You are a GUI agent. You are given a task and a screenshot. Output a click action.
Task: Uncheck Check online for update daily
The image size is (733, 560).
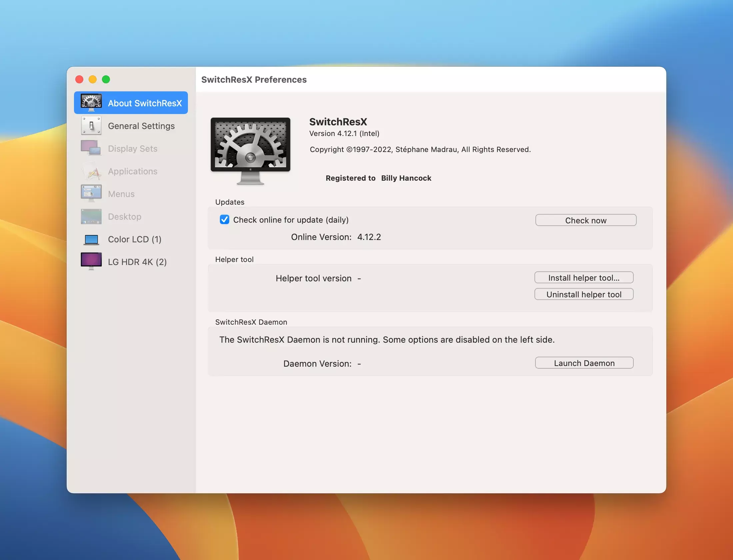tap(225, 220)
